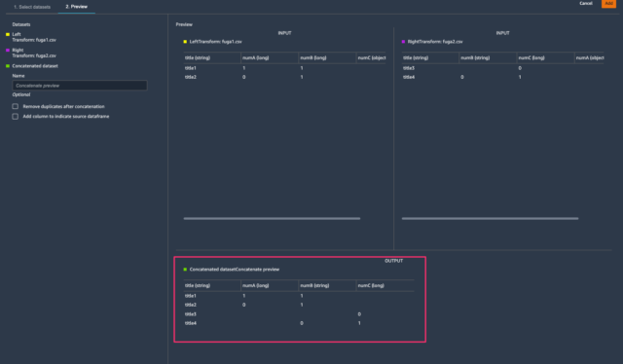Click 'Concatenated datasetConcatenate preview' output title
The height and width of the screenshot is (364, 623).
235,270
